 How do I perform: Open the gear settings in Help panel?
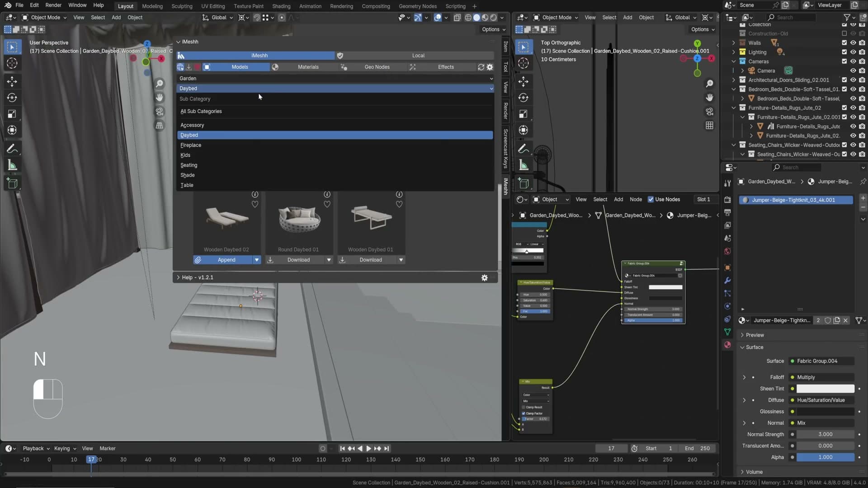tap(485, 278)
